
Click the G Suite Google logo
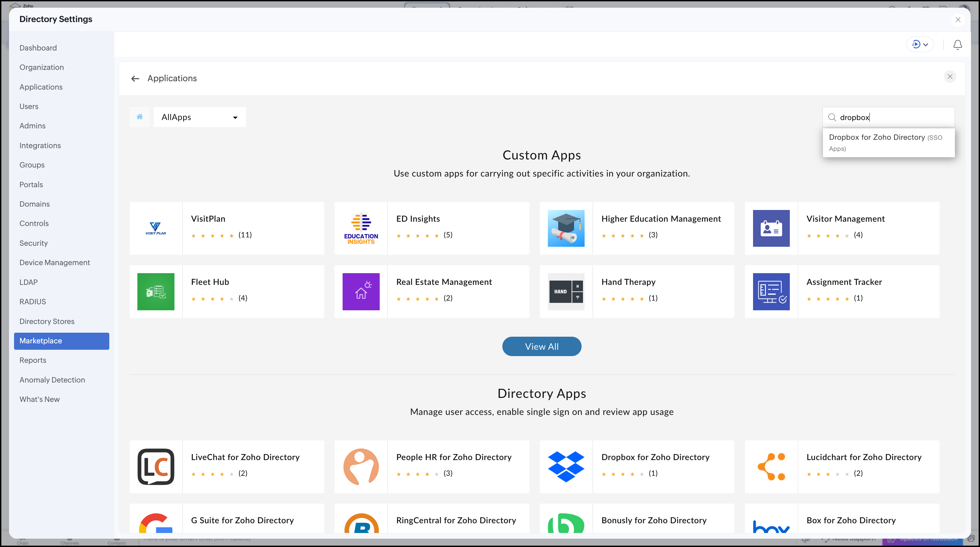click(x=156, y=523)
